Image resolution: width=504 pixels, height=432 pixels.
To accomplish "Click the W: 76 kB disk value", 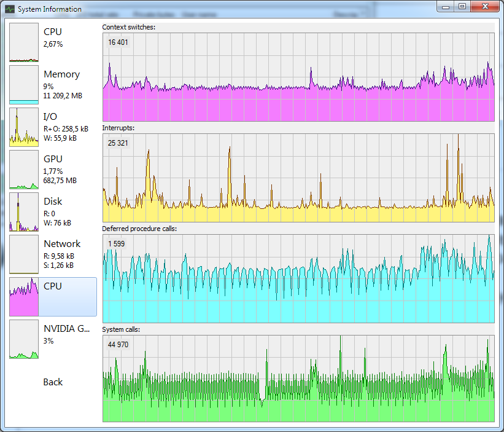I will [x=57, y=223].
